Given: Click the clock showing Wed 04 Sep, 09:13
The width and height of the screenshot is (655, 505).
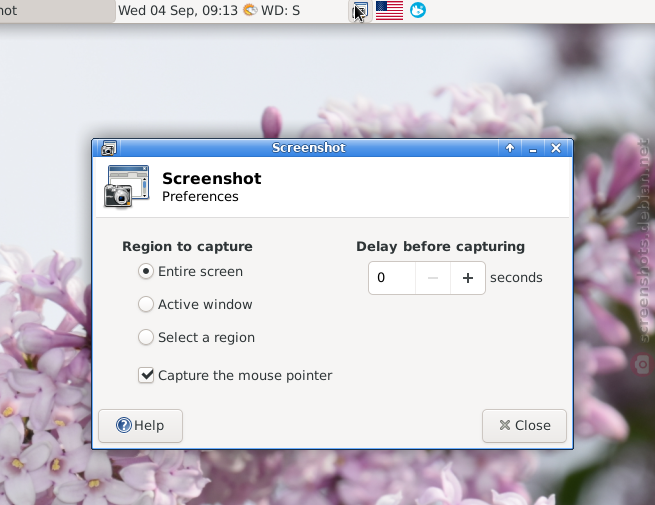Looking at the screenshot, I should (x=178, y=10).
